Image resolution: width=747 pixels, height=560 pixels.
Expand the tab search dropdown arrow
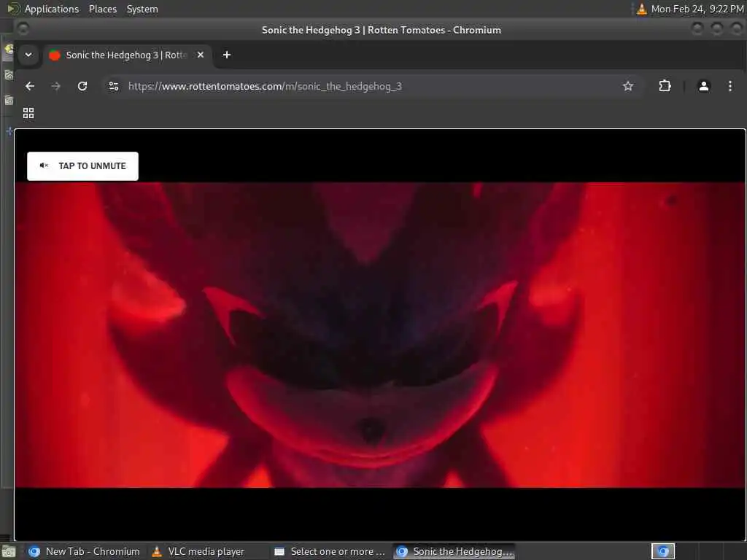click(x=28, y=55)
